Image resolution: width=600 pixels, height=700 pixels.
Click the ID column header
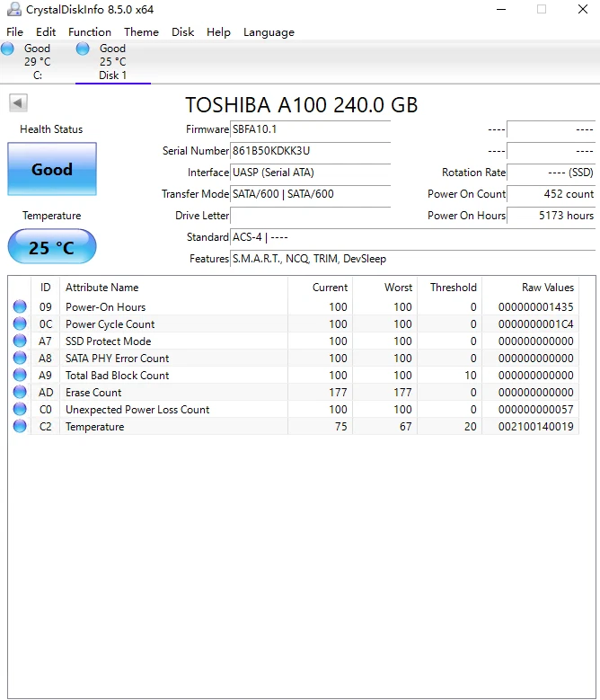point(45,287)
